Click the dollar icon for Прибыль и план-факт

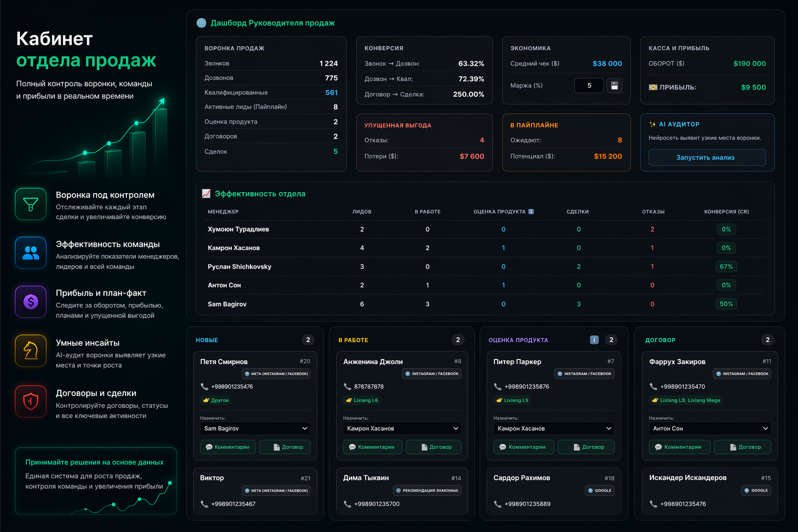click(x=31, y=302)
